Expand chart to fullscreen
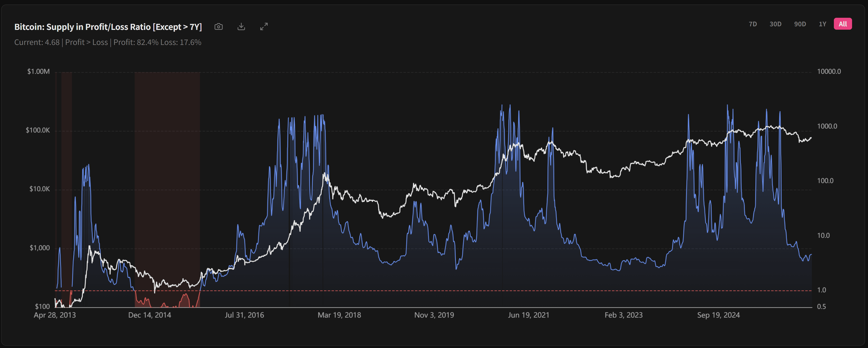Screen dimensions: 868x348 (x=264, y=27)
